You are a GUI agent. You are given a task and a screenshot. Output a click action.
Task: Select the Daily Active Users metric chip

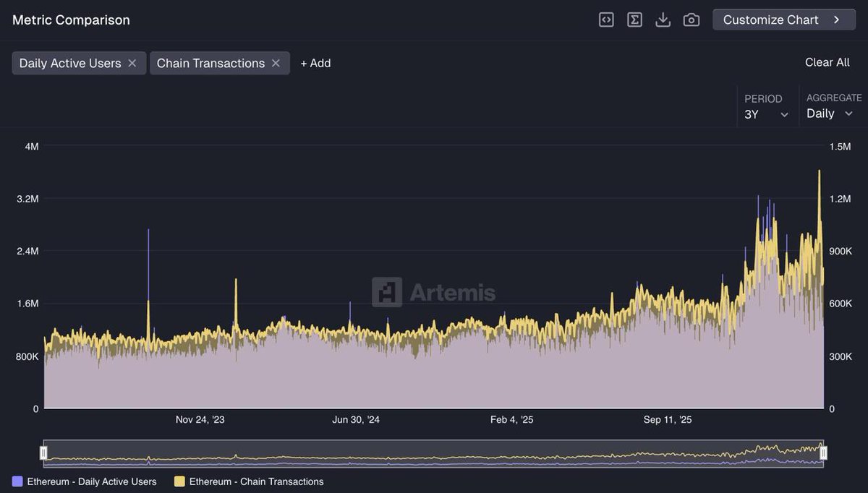(x=70, y=64)
